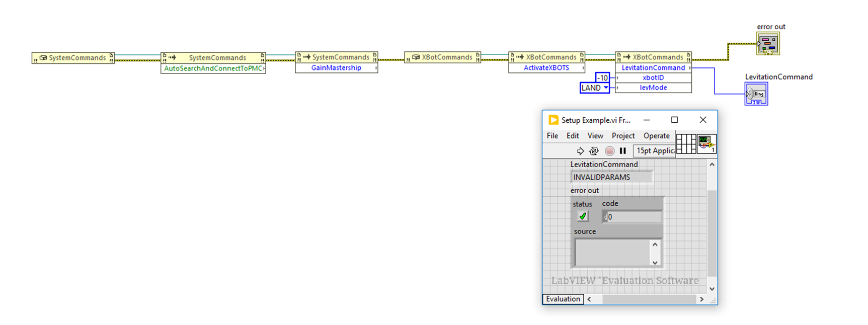Screen dimensions: 868x325
Task: Click the GainMastership invoke node method
Action: (x=336, y=68)
